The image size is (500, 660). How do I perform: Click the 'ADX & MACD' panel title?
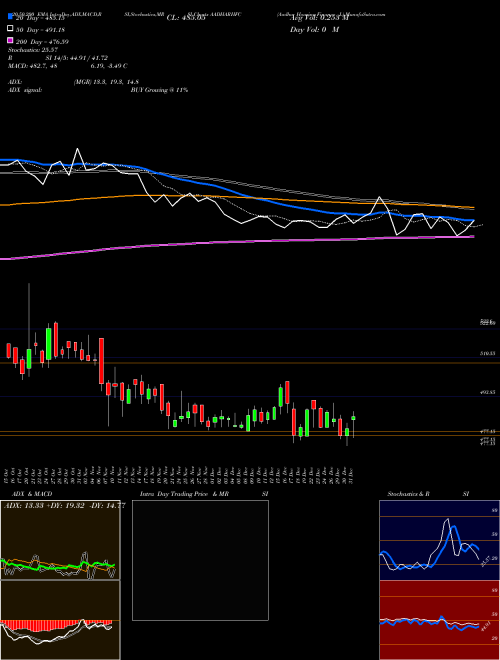pyautogui.click(x=32, y=494)
